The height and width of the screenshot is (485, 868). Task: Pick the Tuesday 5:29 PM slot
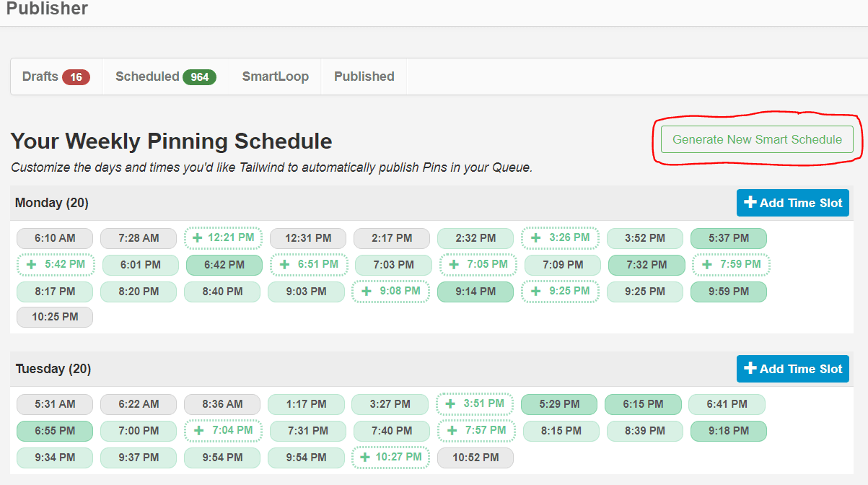tap(559, 404)
